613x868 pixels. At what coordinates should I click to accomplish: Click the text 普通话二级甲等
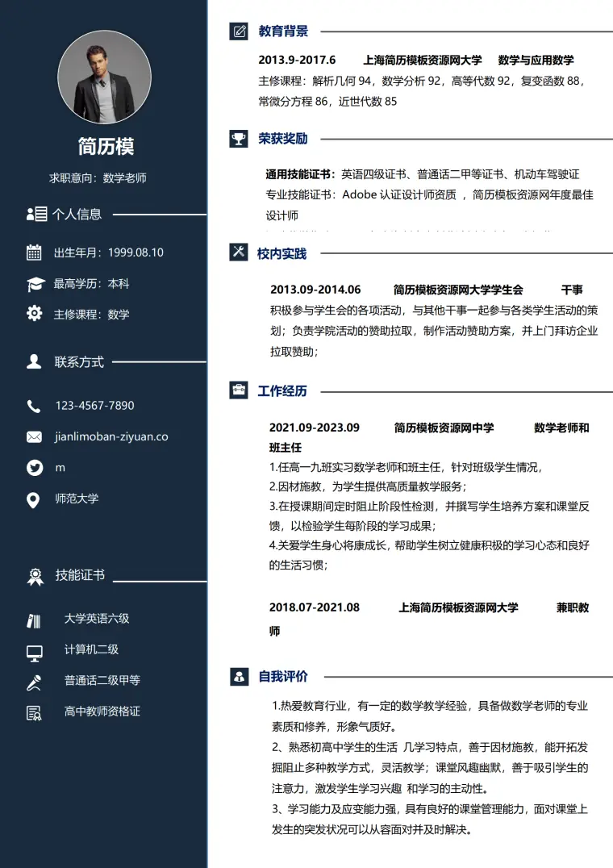(102, 680)
